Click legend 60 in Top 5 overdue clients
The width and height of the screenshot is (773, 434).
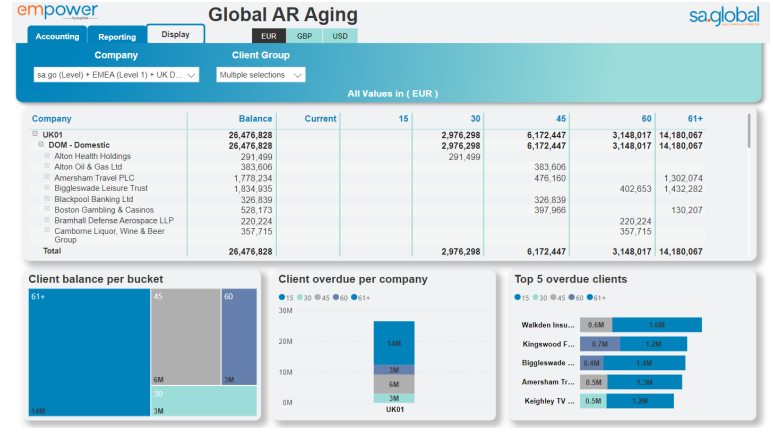point(576,297)
